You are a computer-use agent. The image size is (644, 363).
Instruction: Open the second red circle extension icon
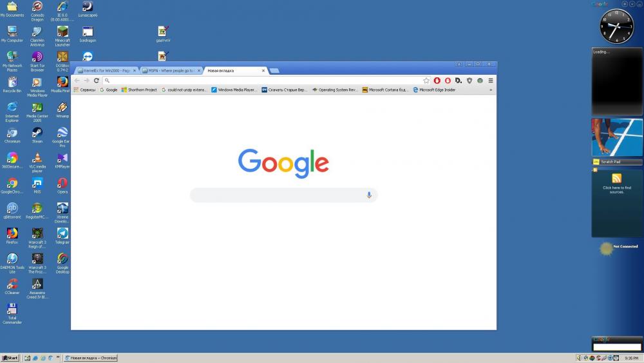coord(448,81)
